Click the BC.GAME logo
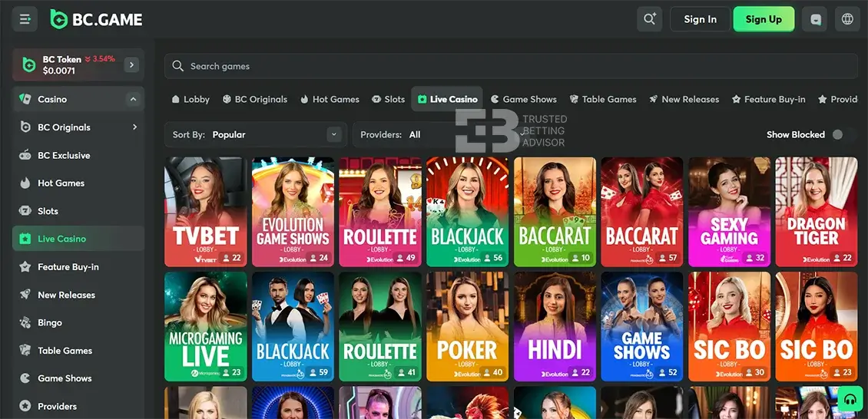 coord(96,19)
